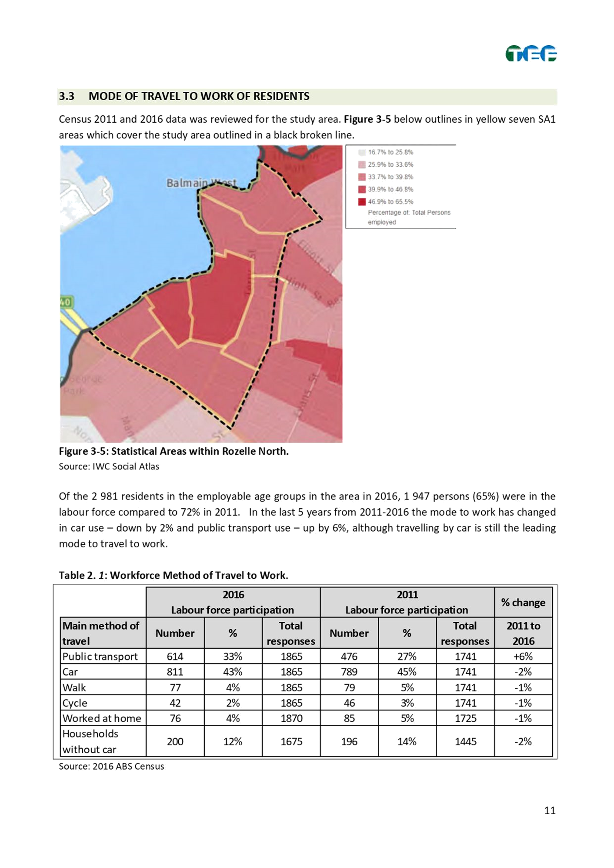Click the value 476 in Public transport row
614x868 pixels.
coord(349,656)
